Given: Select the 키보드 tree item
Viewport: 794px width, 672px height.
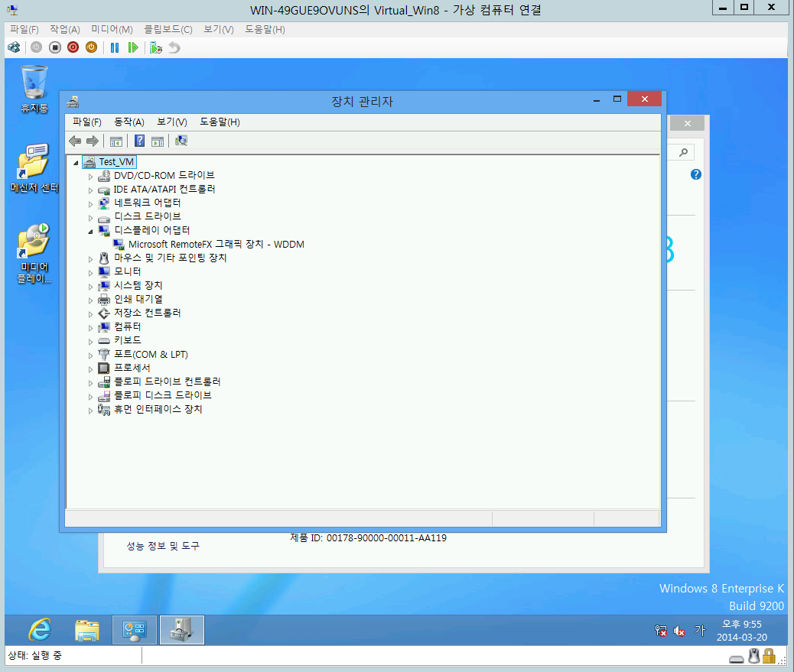Looking at the screenshot, I should (x=127, y=340).
